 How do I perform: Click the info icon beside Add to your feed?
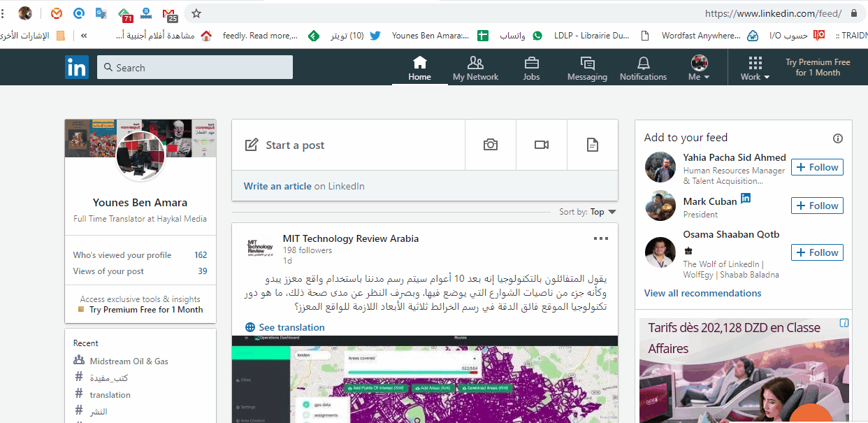838,138
